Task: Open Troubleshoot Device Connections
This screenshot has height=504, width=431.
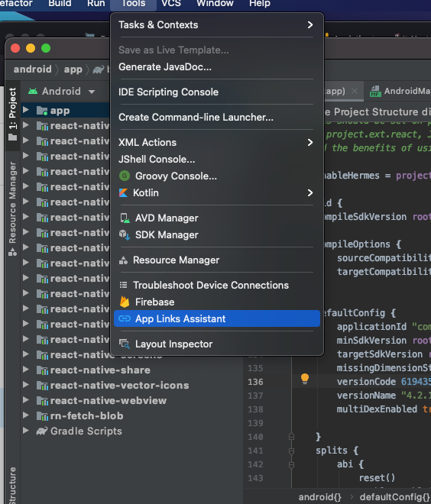Action: pos(217,285)
